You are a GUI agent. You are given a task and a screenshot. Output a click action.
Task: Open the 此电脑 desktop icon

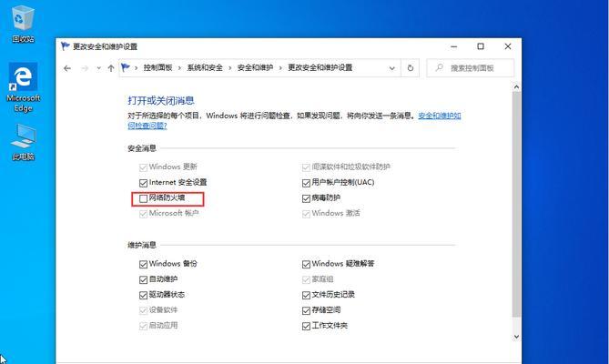tap(23, 143)
